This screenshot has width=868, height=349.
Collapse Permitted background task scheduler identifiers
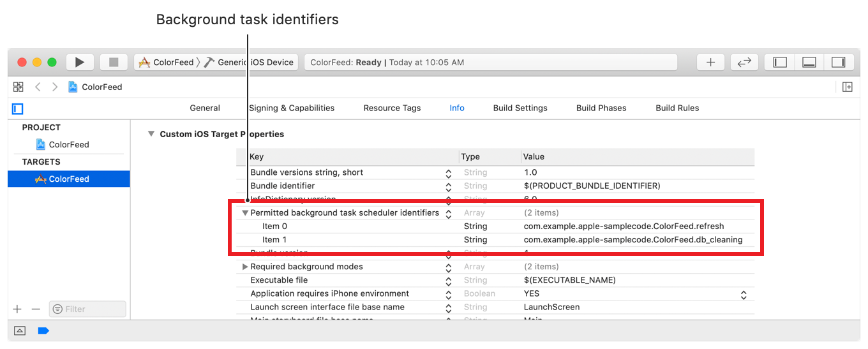tap(245, 213)
